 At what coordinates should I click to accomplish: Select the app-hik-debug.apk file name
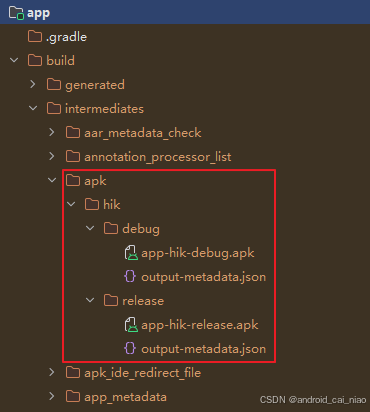(x=198, y=253)
